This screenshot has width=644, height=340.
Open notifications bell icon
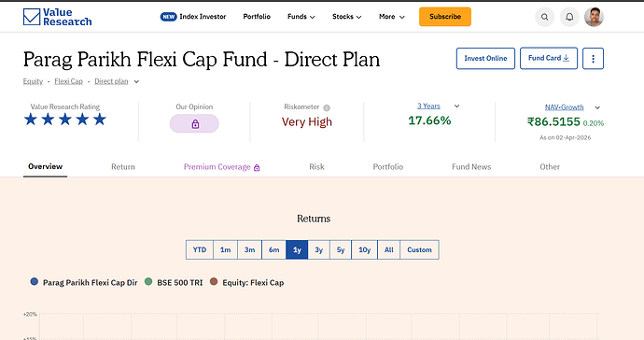[x=569, y=17]
